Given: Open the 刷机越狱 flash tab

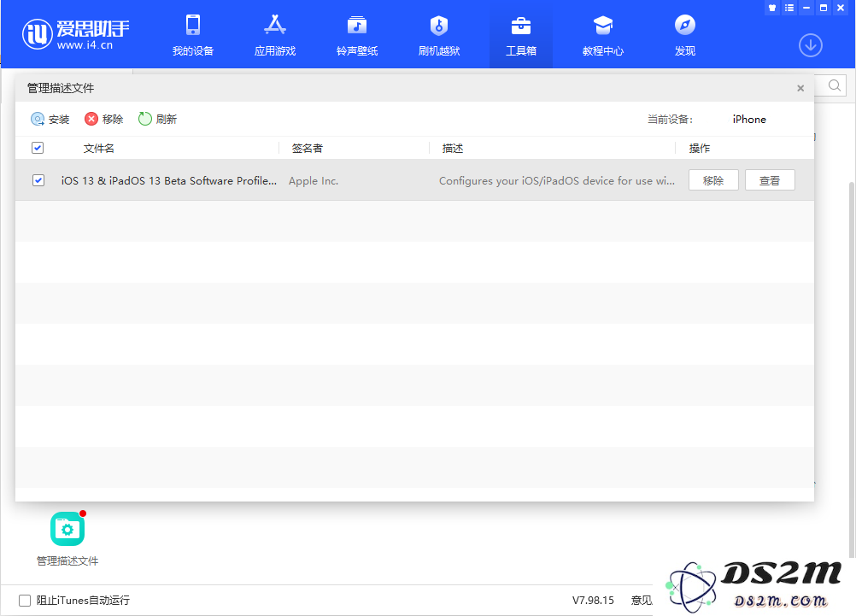Looking at the screenshot, I should pyautogui.click(x=439, y=35).
